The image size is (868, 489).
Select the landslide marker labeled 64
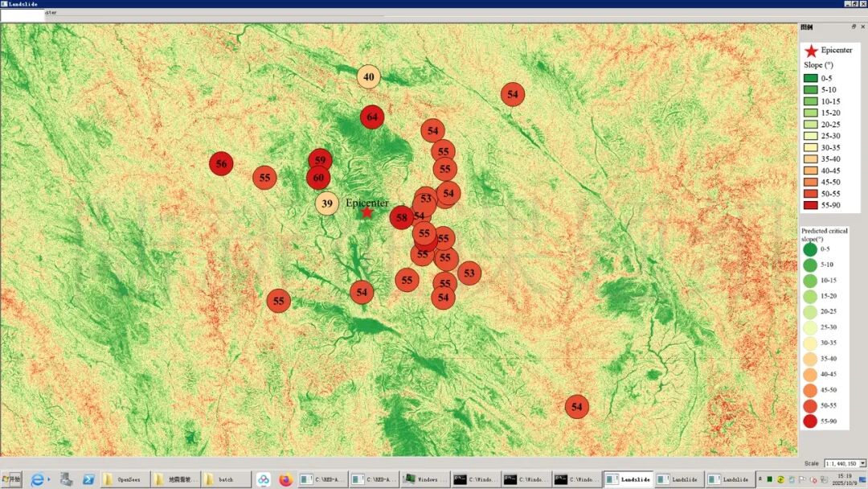(x=371, y=117)
